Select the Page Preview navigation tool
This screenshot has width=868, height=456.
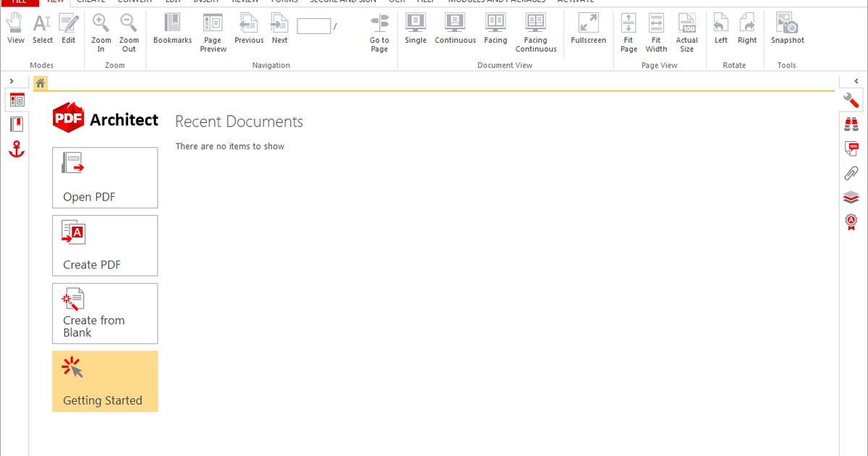[x=213, y=32]
